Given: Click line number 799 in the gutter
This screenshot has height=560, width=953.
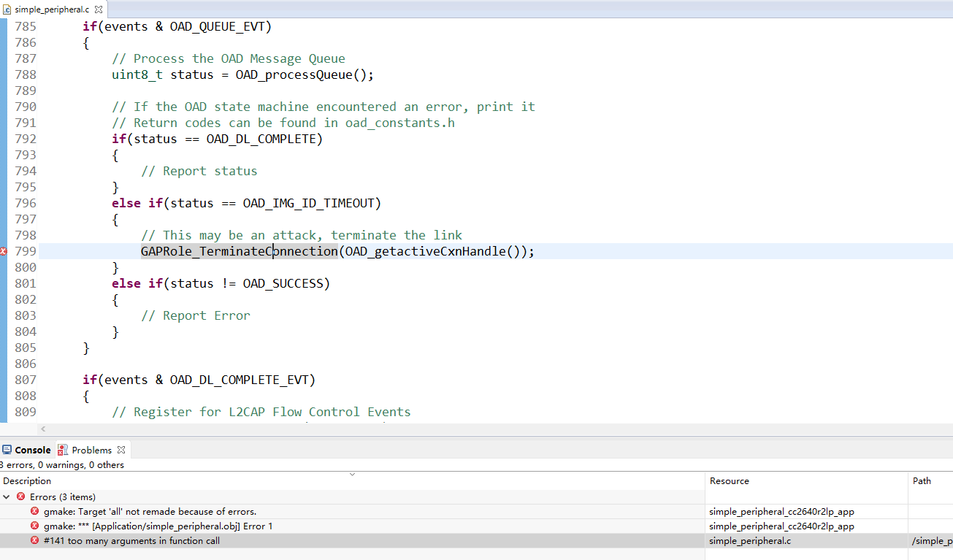Looking at the screenshot, I should (25, 251).
